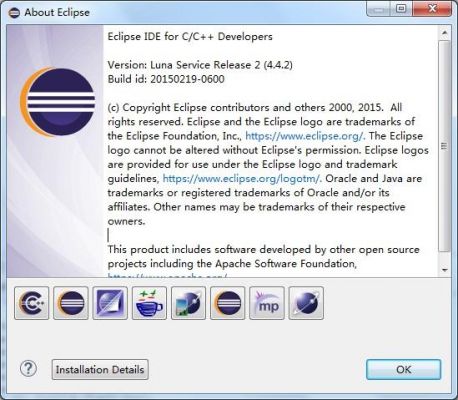
Task: Click the scrollbar up arrow
Action: (x=444, y=33)
